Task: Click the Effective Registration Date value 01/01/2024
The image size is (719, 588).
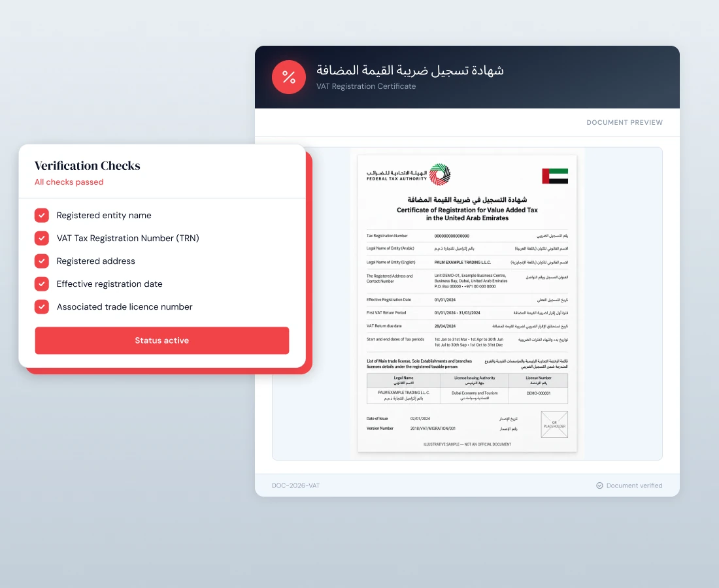Action: pos(444,300)
